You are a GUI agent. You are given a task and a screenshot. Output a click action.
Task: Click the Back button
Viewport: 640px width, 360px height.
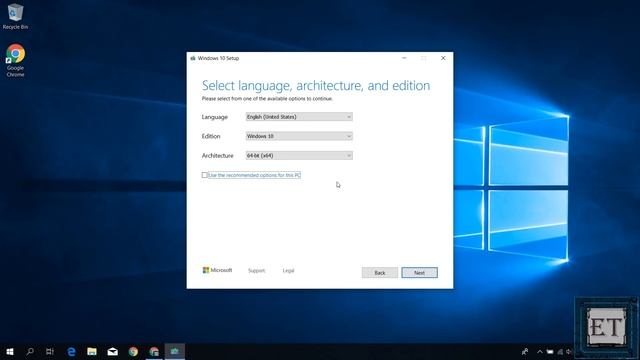pyautogui.click(x=380, y=273)
